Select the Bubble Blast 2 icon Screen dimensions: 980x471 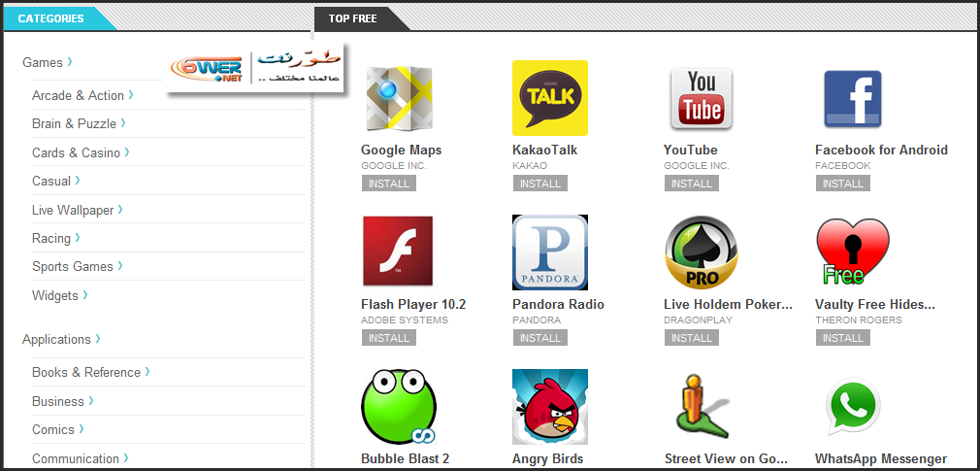click(399, 407)
